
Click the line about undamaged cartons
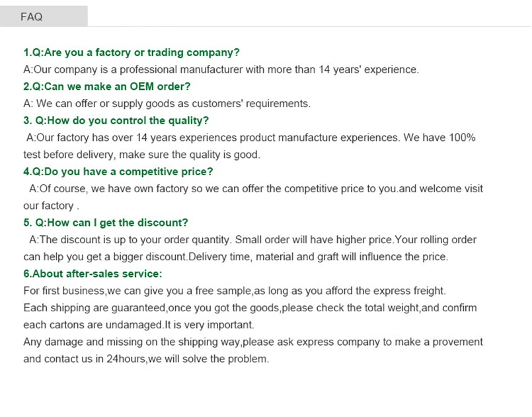click(139, 324)
